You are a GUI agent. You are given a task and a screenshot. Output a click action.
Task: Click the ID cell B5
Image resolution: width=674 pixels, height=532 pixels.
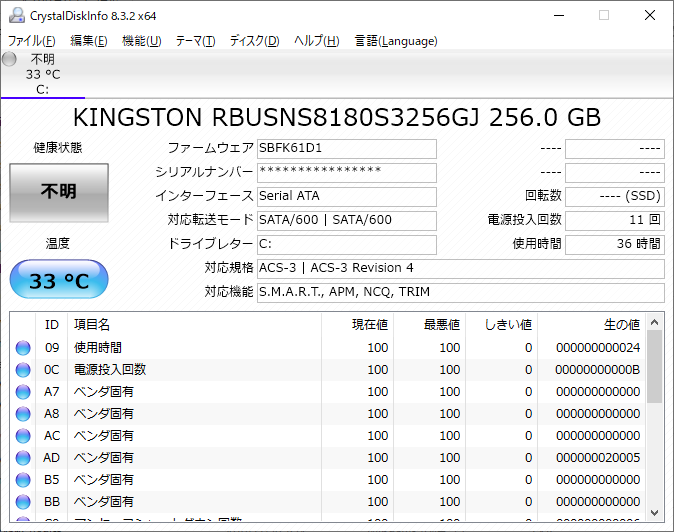coord(52,480)
